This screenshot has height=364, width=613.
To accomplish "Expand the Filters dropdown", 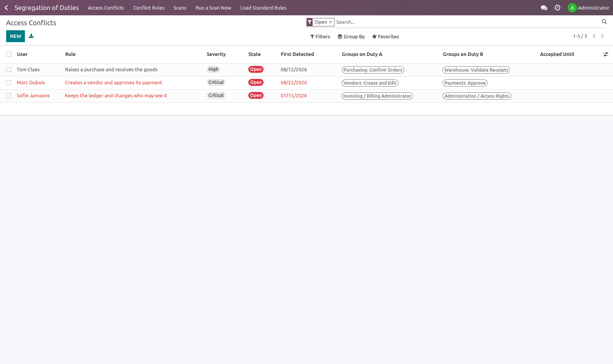I will (x=320, y=37).
